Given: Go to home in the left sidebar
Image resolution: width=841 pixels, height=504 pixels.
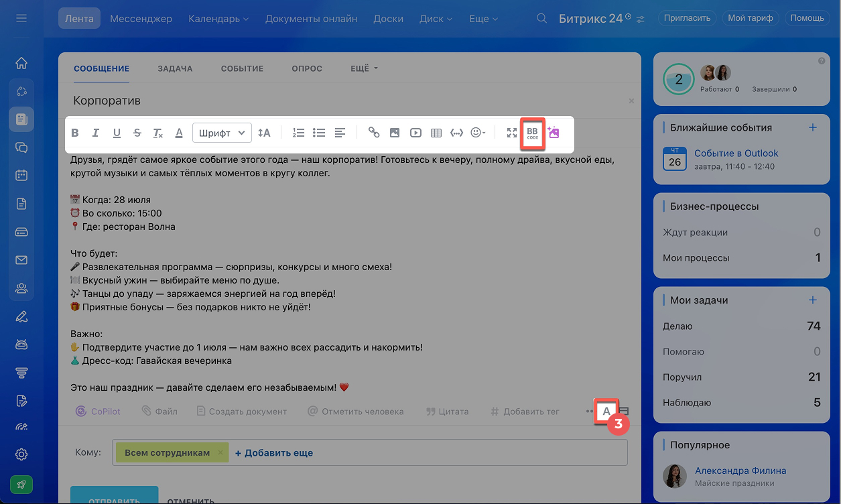Looking at the screenshot, I should [21, 63].
